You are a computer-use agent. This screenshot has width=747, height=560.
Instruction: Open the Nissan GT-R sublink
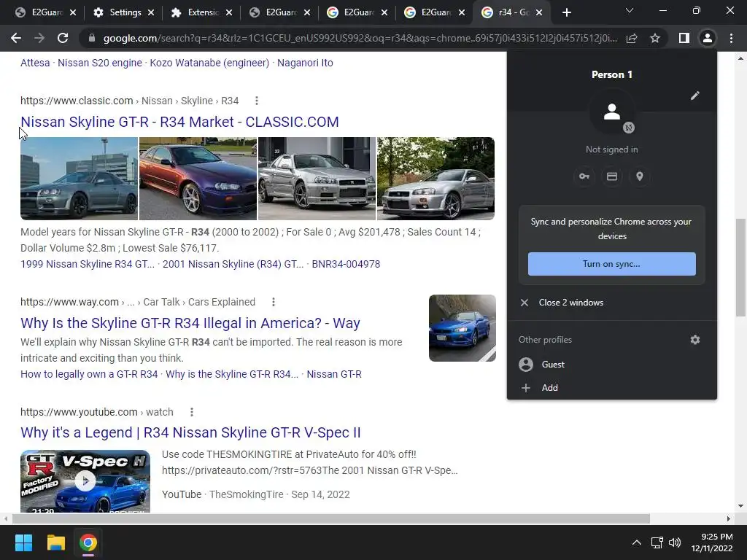pos(334,374)
